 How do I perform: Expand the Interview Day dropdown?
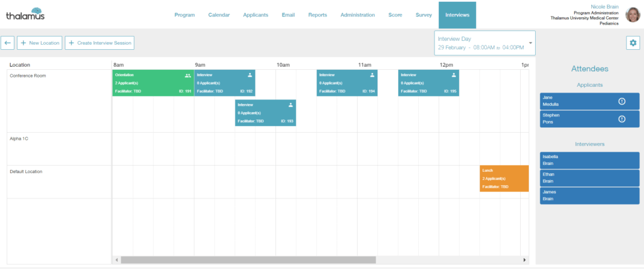pyautogui.click(x=530, y=43)
